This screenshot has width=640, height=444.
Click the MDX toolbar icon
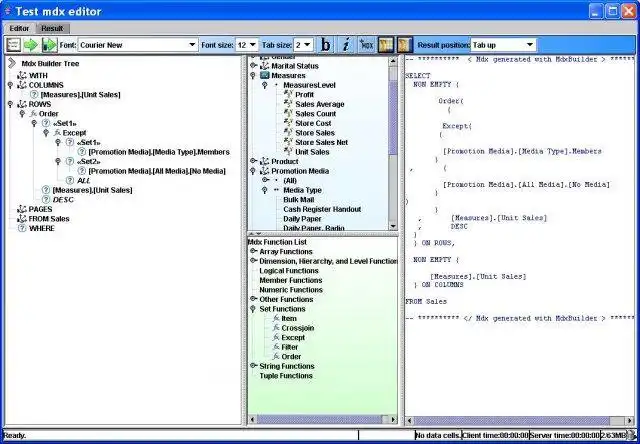pyautogui.click(x=367, y=45)
